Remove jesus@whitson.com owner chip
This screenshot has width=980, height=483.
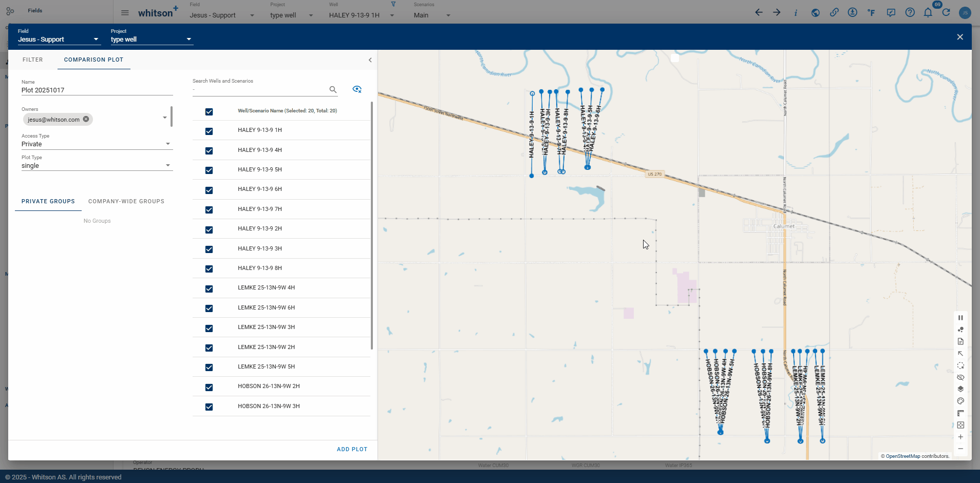86,119
